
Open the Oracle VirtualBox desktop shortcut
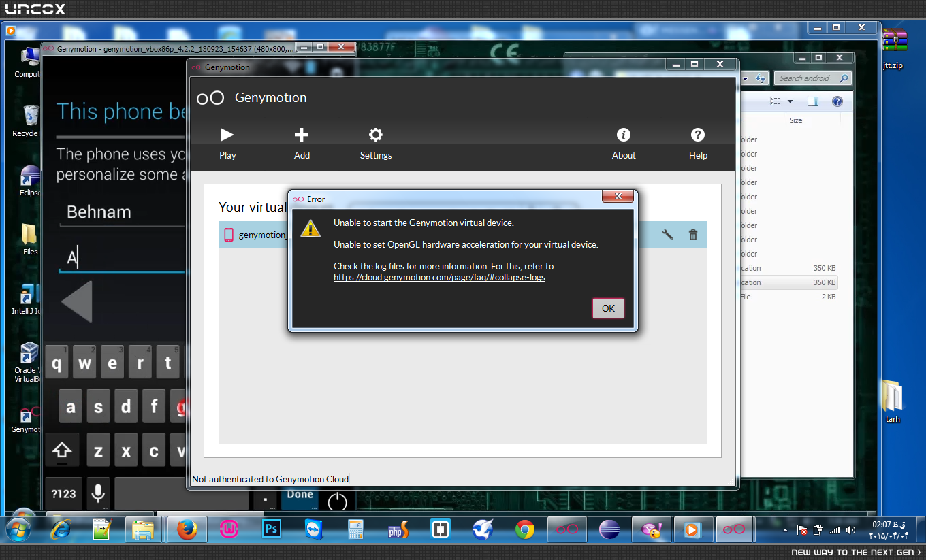pyautogui.click(x=27, y=363)
